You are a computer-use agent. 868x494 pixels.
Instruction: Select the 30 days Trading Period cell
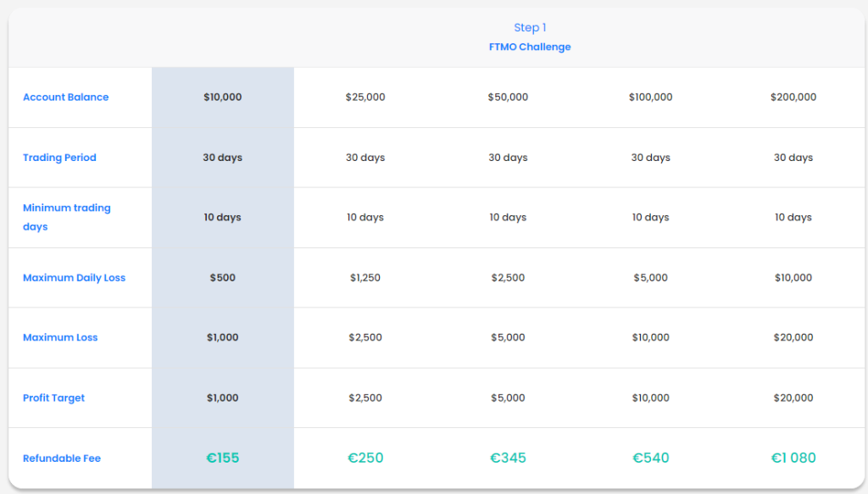click(x=365, y=157)
